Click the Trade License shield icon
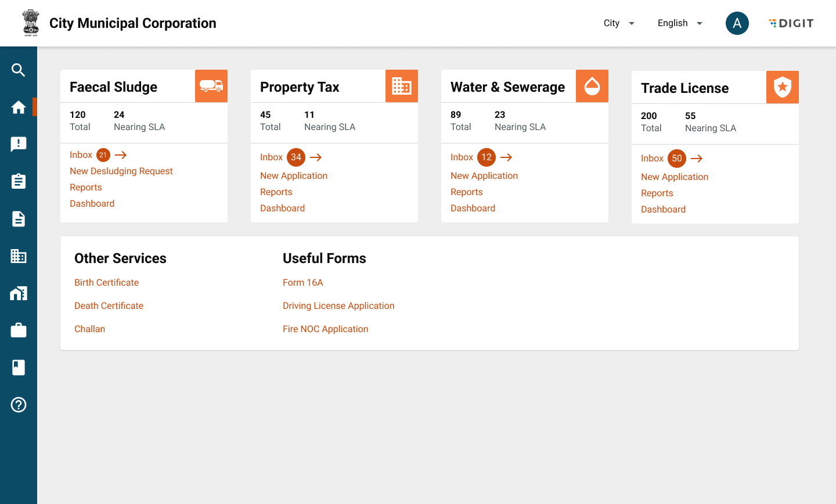 pyautogui.click(x=783, y=87)
